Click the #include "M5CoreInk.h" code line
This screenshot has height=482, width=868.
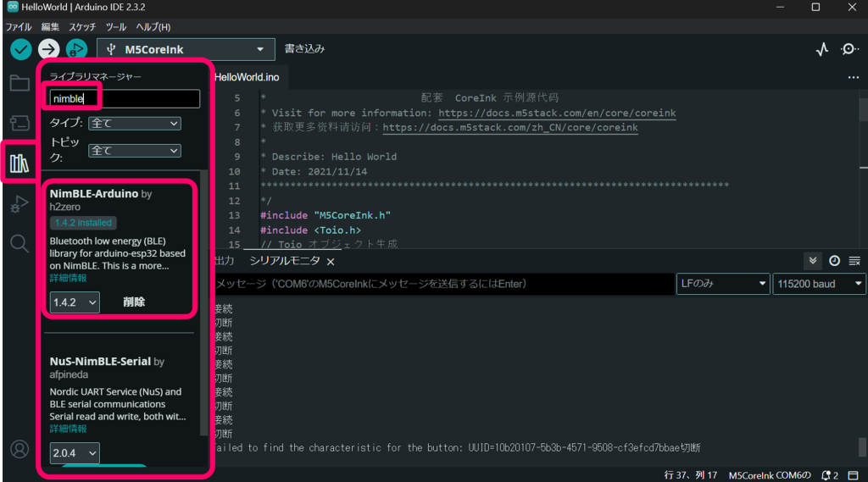(325, 215)
